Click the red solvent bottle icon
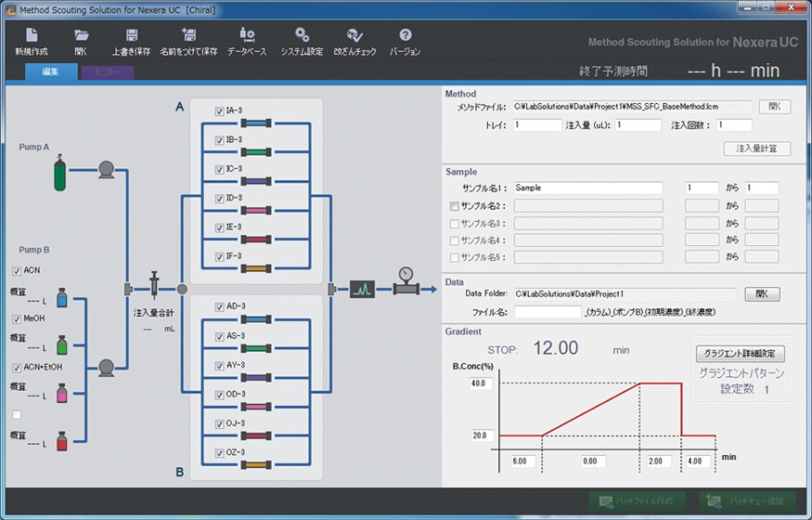The width and height of the screenshot is (812, 520). click(x=61, y=441)
